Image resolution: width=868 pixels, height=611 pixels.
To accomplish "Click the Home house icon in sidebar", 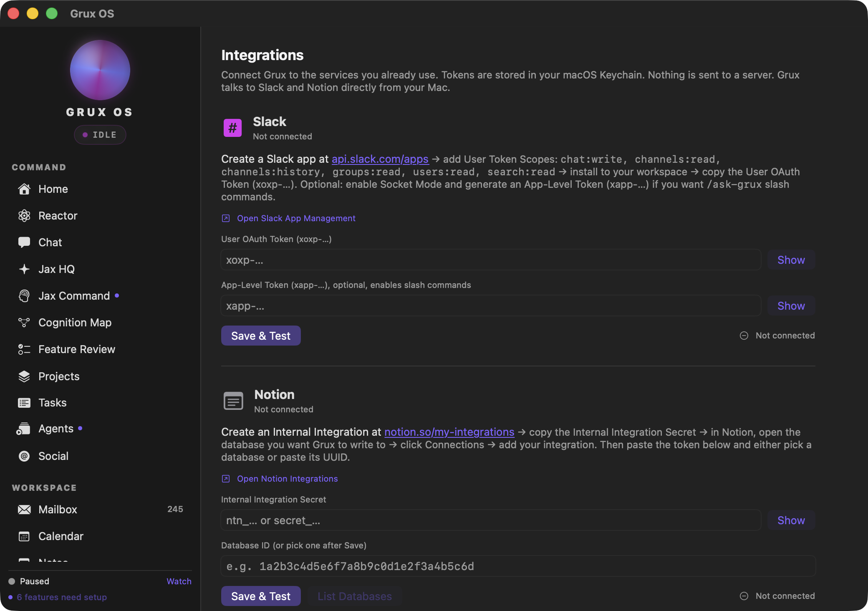I will [24, 189].
